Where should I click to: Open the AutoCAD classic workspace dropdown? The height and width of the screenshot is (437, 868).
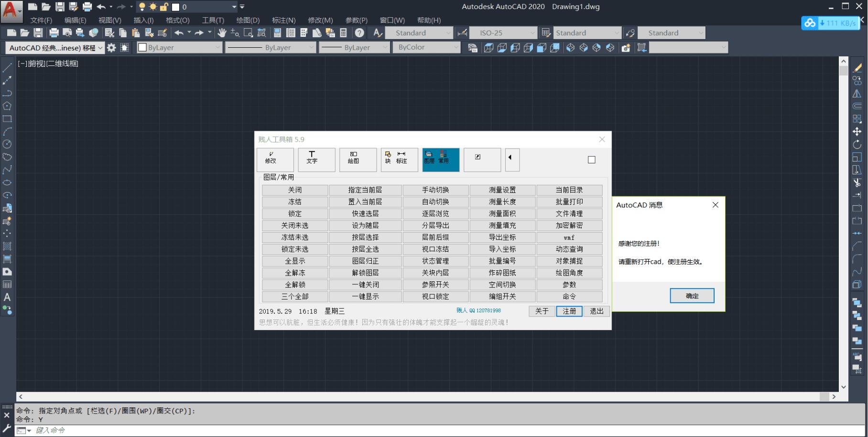pos(54,48)
